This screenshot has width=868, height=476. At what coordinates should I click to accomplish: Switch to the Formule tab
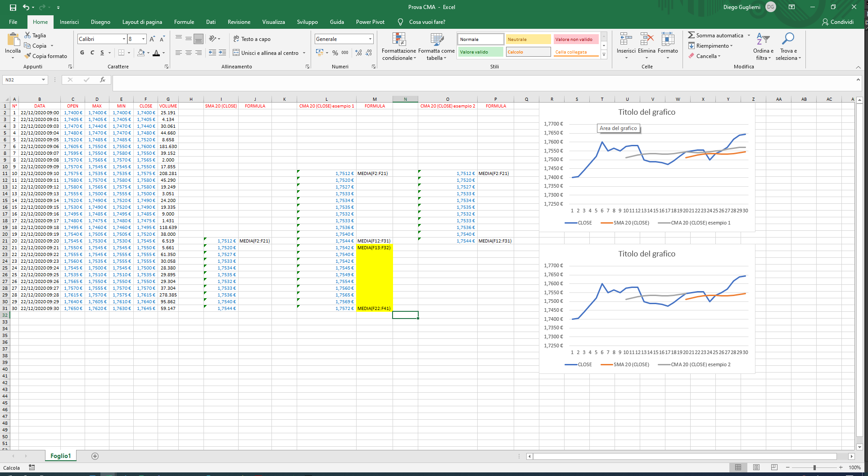tap(184, 22)
